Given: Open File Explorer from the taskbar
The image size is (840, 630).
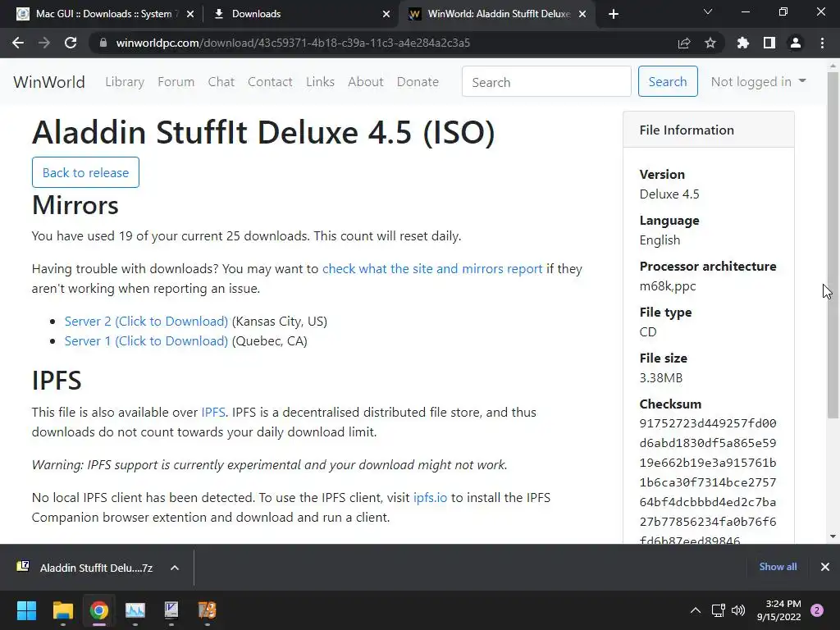Looking at the screenshot, I should (62, 610).
